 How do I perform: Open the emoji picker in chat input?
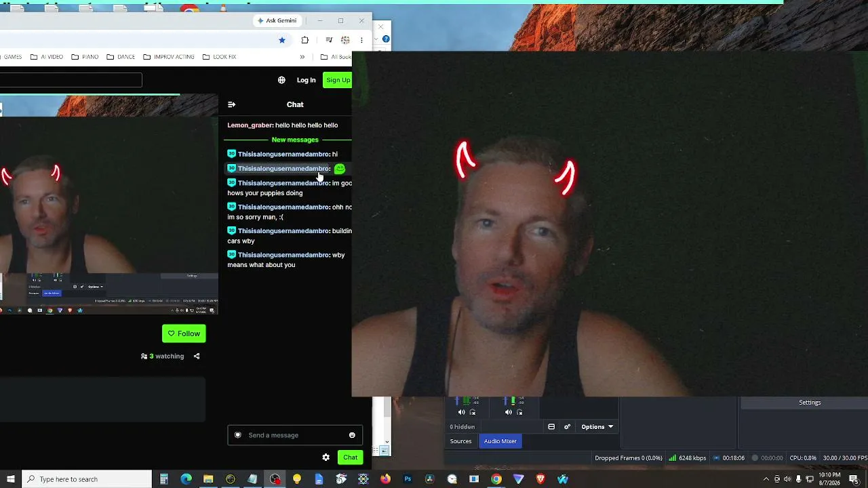pos(352,435)
